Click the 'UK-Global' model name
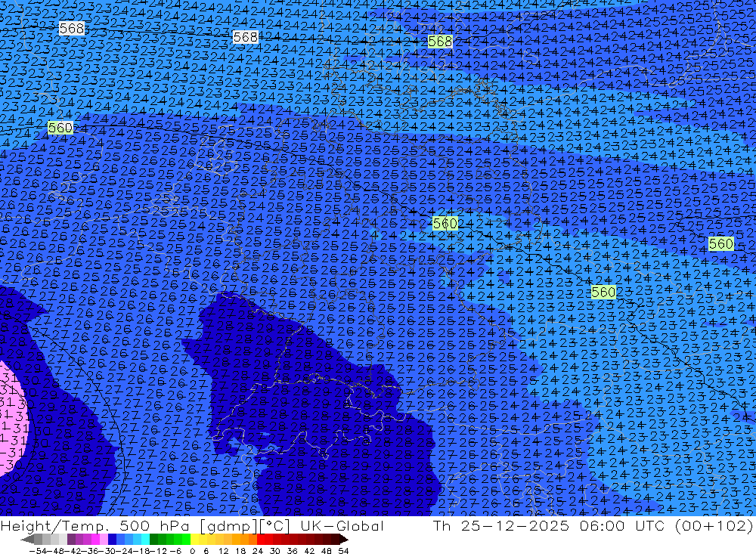The image size is (756, 554). coord(342,526)
